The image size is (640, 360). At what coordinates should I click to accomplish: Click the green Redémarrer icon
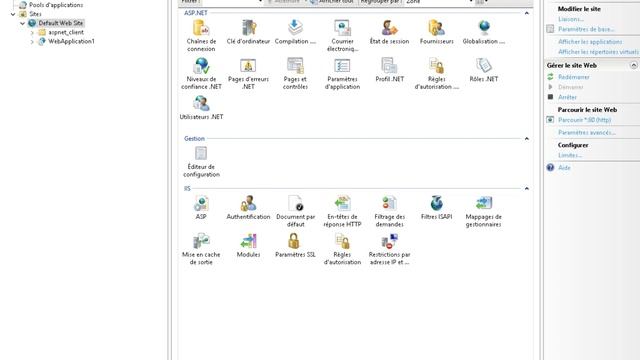pyautogui.click(x=550, y=77)
